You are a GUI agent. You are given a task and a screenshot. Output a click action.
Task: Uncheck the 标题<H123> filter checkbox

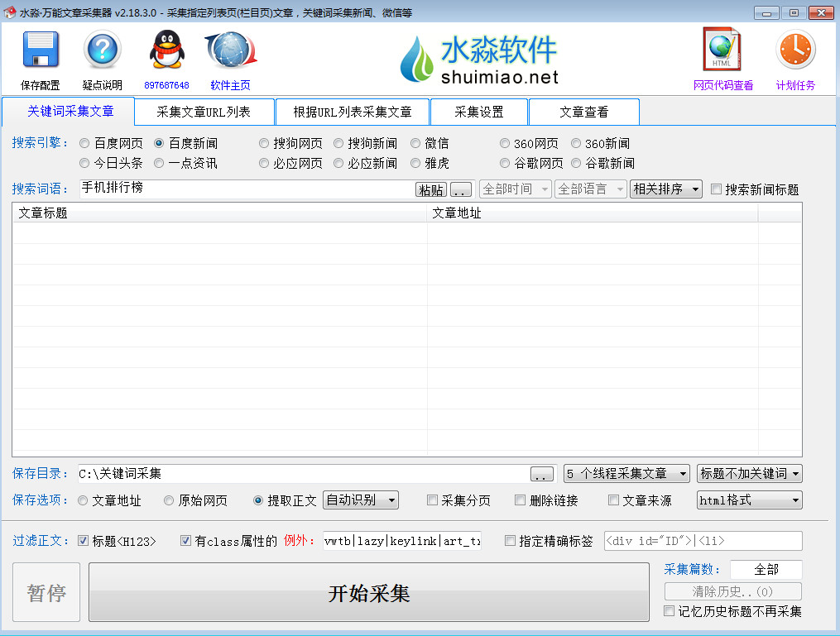[x=83, y=541]
